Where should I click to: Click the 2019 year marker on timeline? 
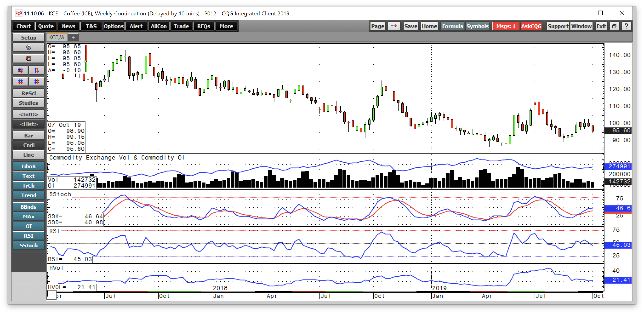[439, 288]
